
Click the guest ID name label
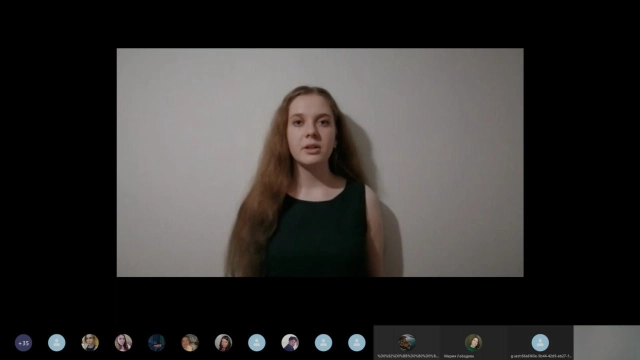click(541, 356)
